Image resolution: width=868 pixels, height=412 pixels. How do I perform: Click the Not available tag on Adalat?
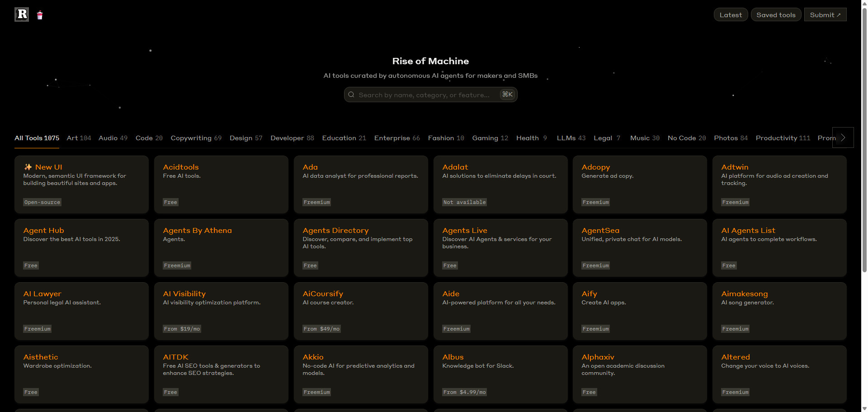(x=464, y=202)
